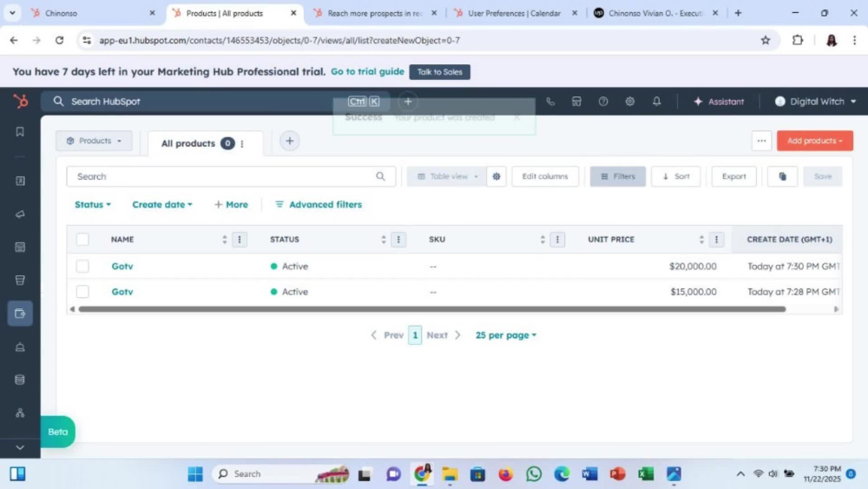The height and width of the screenshot is (489, 868).
Task: Open the Settings gear in top bar
Action: [x=630, y=102]
